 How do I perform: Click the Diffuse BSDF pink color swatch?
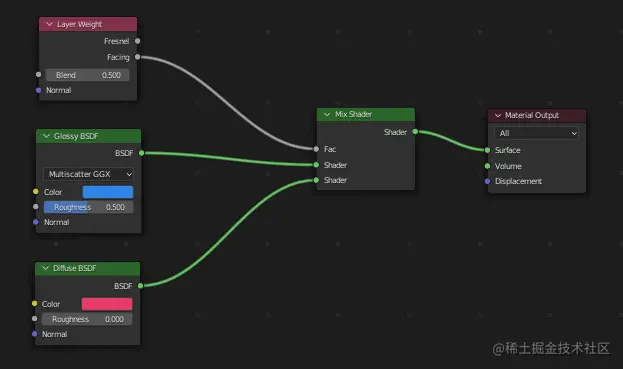pos(107,304)
